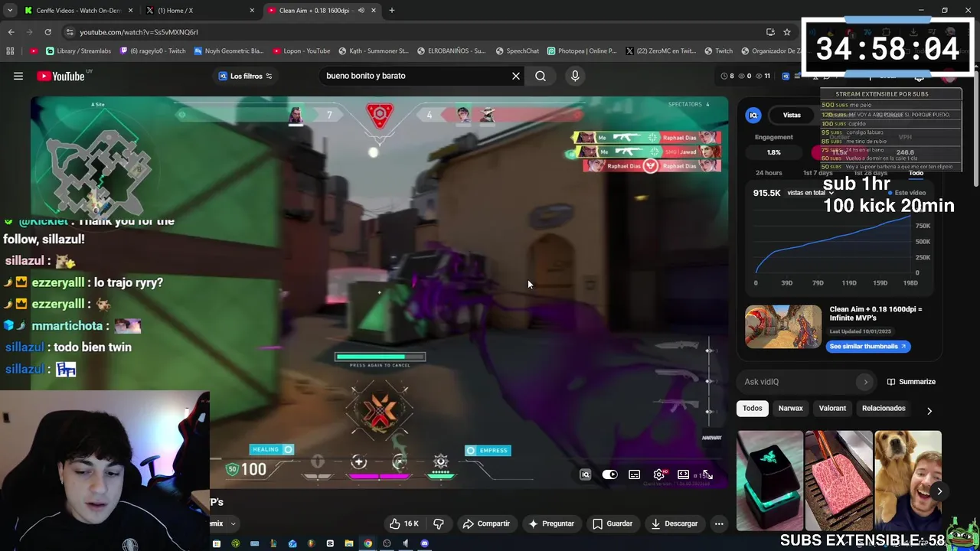Open the Photopea bookmark
Screen dimensions: 980x551
[x=582, y=51]
